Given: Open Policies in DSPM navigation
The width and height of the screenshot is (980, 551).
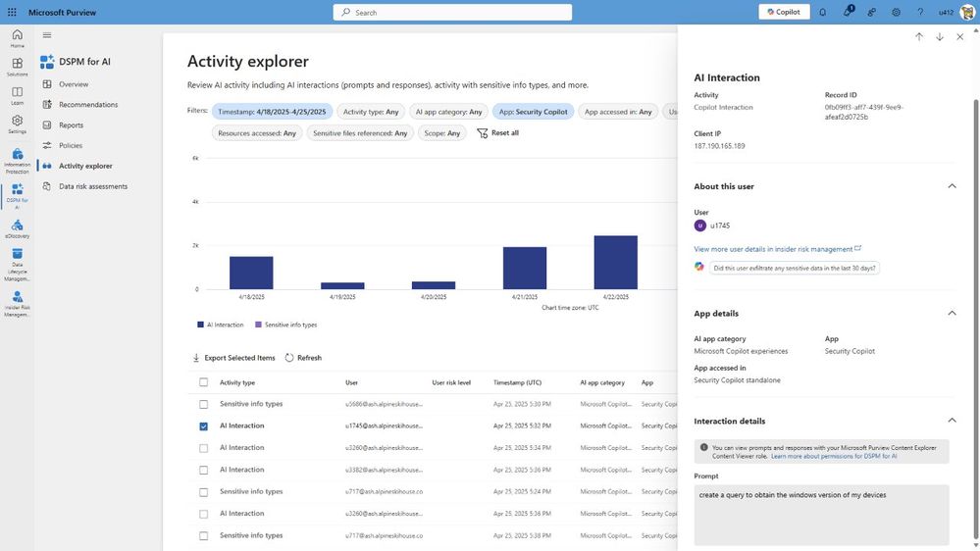Looking at the screenshot, I should point(71,145).
